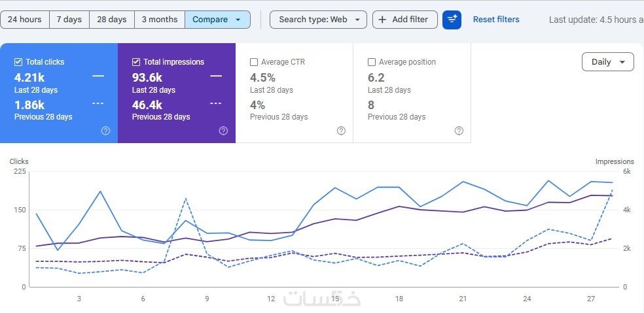
Task: Click the plus icon in Add filter
Action: tap(382, 20)
